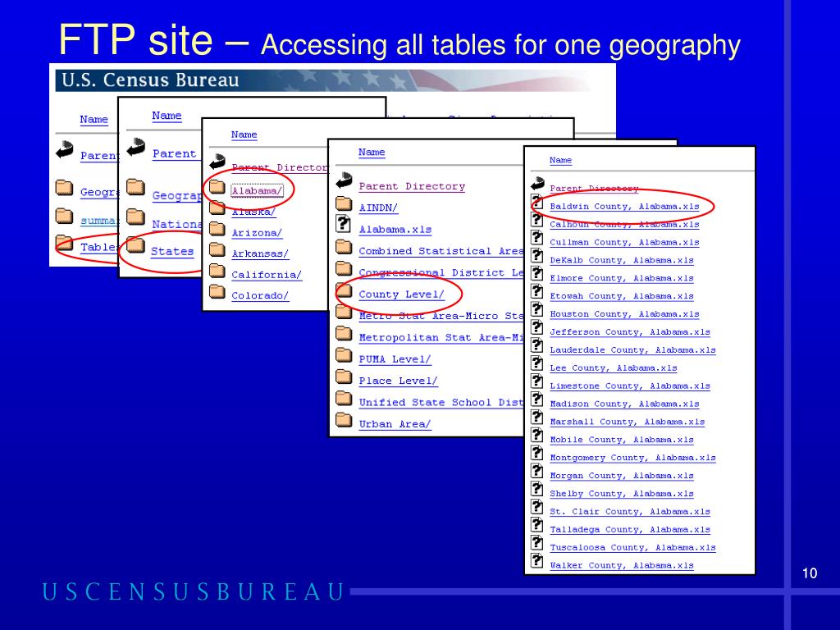Sort state listing by Name header
Viewport: 840px width, 630px height.
(x=244, y=135)
